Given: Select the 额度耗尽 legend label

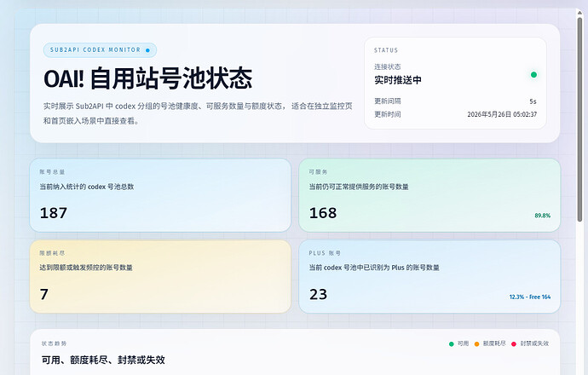Looking at the screenshot, I should (494, 343).
